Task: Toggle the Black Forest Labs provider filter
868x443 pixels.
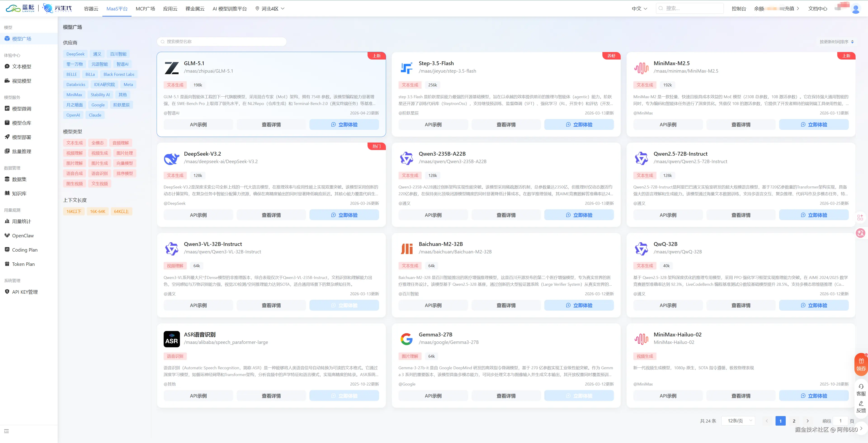Action: click(x=119, y=74)
